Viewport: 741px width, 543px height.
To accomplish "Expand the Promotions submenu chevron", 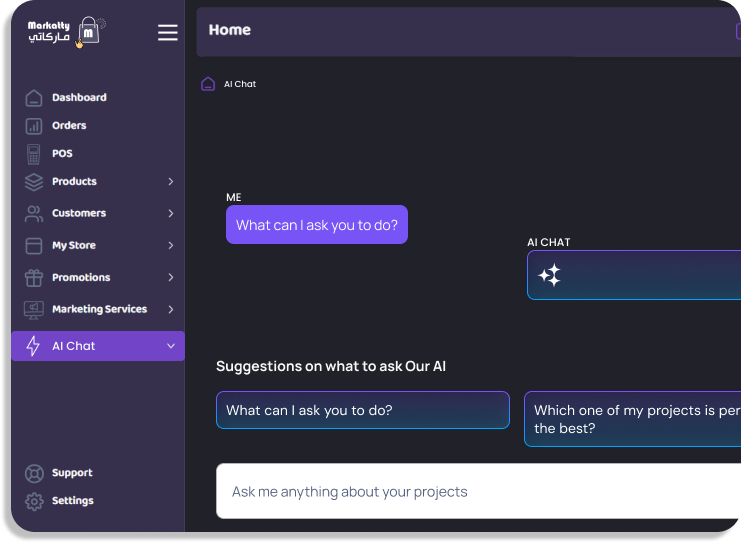I will (171, 277).
